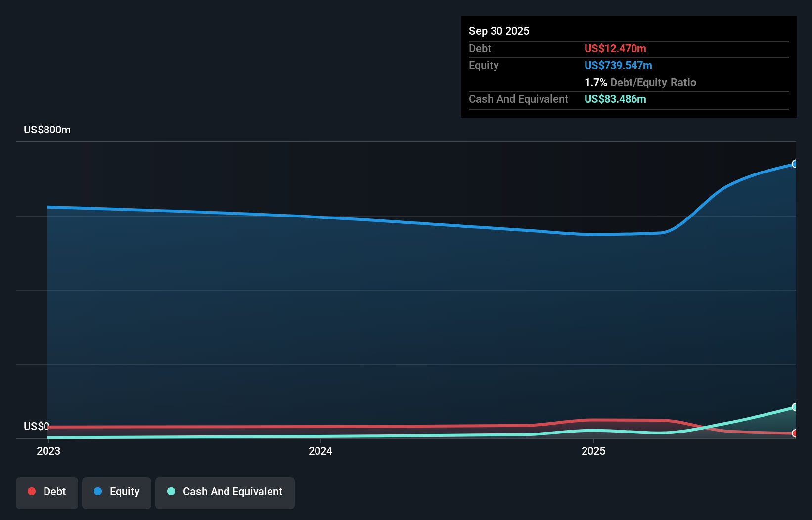Click the Debt label in the tooltip
Viewport: 812px width, 520px height.
pyautogui.click(x=480, y=48)
